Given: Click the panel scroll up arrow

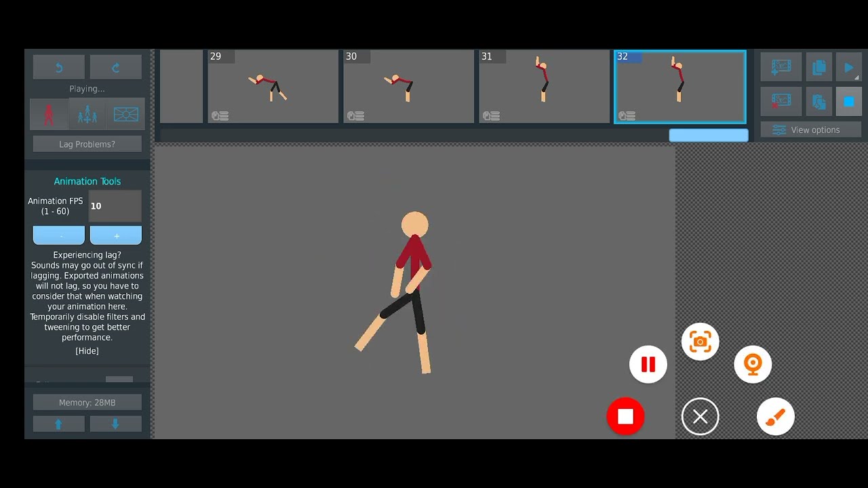Looking at the screenshot, I should [59, 424].
